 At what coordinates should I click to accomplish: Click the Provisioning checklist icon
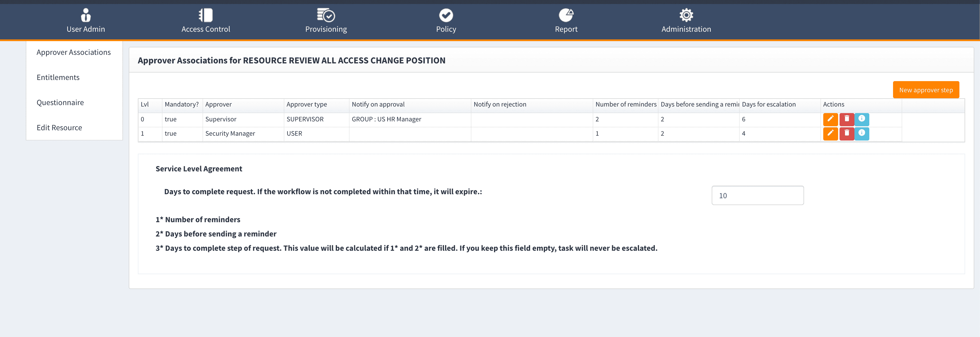coord(326,15)
